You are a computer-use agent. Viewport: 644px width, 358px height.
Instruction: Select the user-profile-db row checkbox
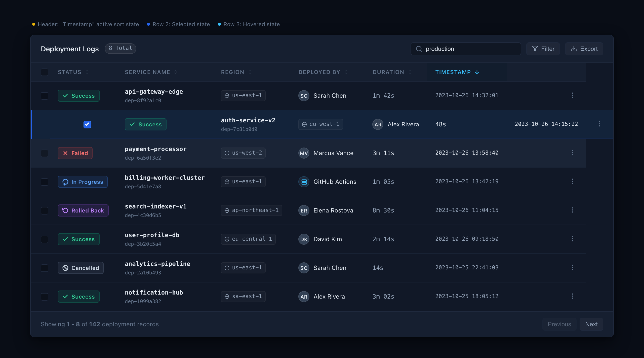(45, 239)
